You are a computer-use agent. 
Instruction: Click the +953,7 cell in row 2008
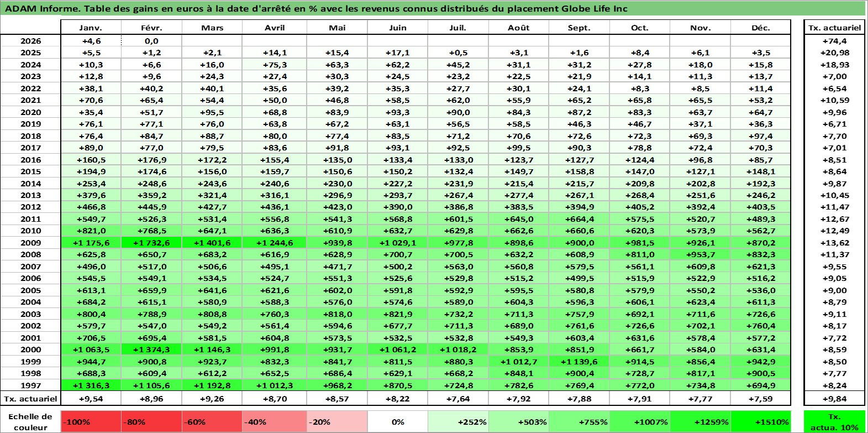[x=700, y=254]
